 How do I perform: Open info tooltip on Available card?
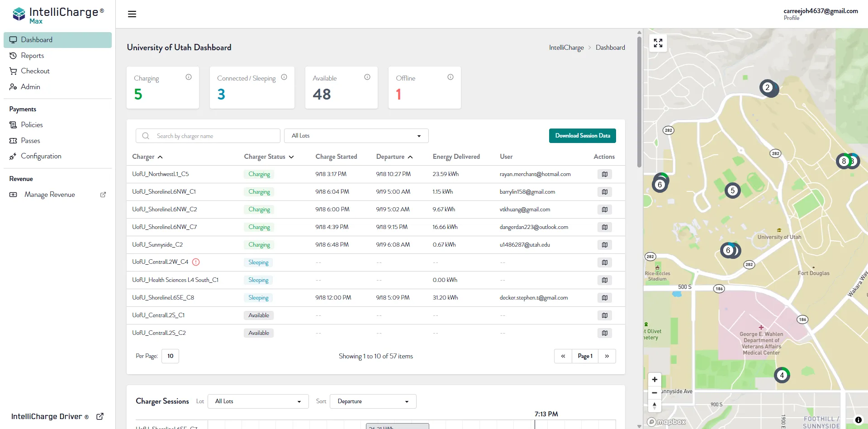(367, 77)
